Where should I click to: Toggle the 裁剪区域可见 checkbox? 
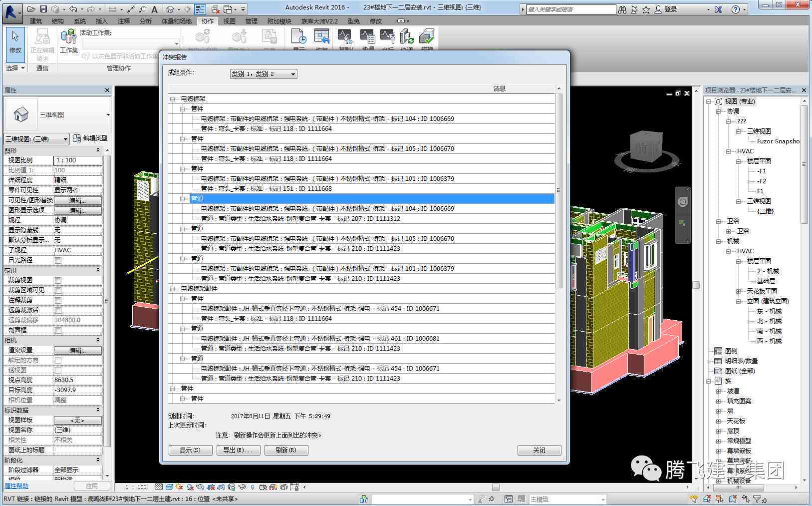click(x=58, y=290)
